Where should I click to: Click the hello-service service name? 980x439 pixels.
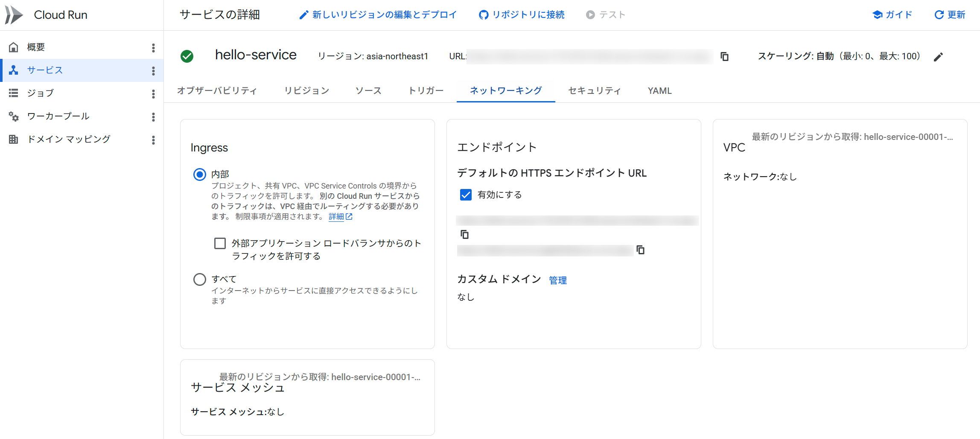pyautogui.click(x=256, y=55)
